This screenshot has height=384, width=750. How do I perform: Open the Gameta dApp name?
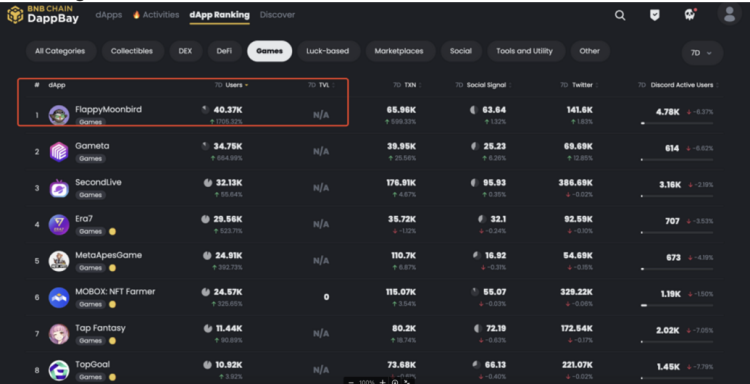click(92, 146)
